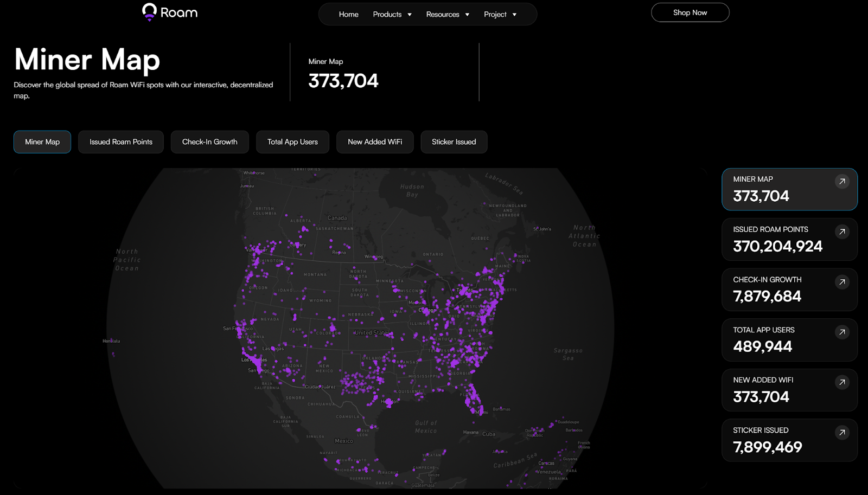Image resolution: width=868 pixels, height=495 pixels.
Task: Open arrow icon on Check-In Growth card
Action: click(842, 282)
